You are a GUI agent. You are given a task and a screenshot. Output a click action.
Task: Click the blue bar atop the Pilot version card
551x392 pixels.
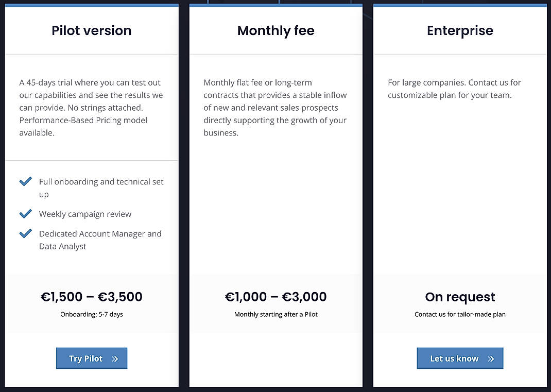92,5
